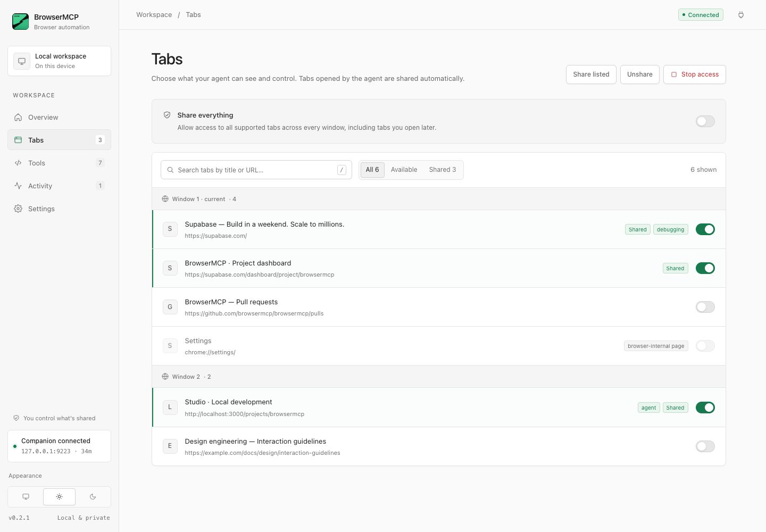Click the example.com interaction-guidelines URL
This screenshot has width=766, height=532.
[x=263, y=453]
